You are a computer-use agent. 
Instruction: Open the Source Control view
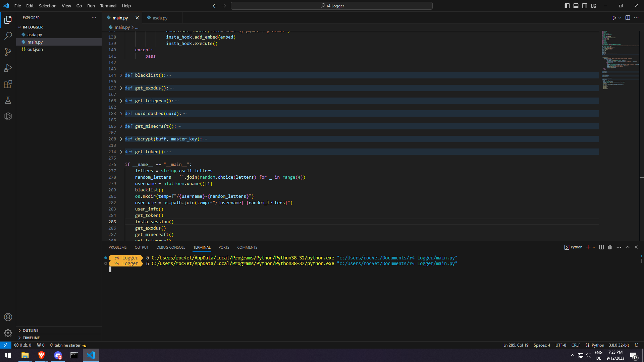pos(8,52)
